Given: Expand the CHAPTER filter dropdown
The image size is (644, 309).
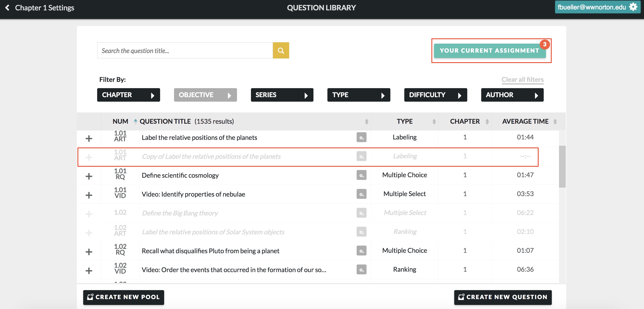Looking at the screenshot, I should coord(128,95).
